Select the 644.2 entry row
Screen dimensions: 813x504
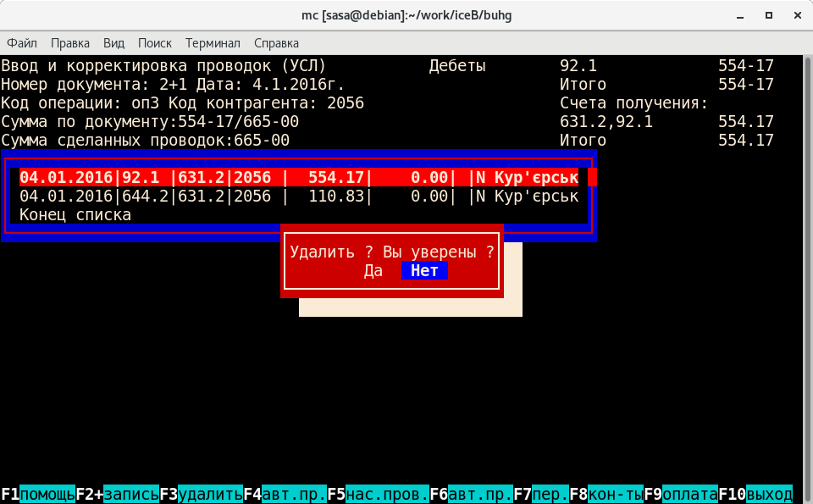point(299,197)
